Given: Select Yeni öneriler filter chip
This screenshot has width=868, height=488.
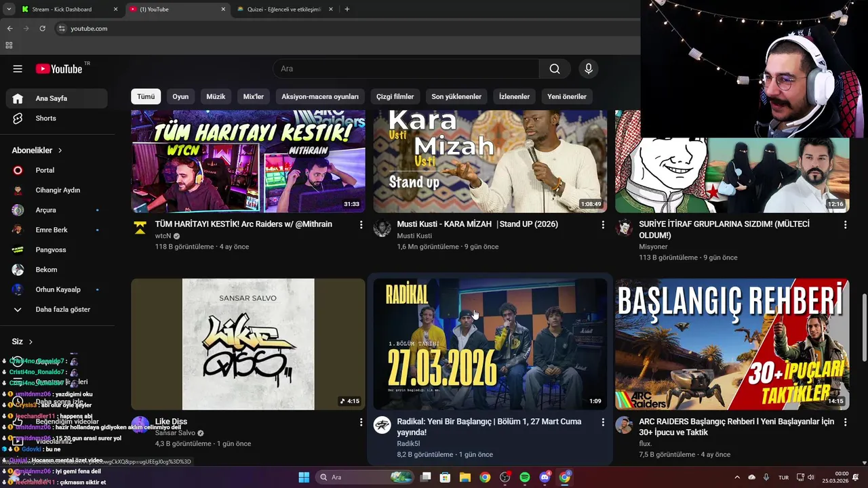Looking at the screenshot, I should tap(567, 96).
